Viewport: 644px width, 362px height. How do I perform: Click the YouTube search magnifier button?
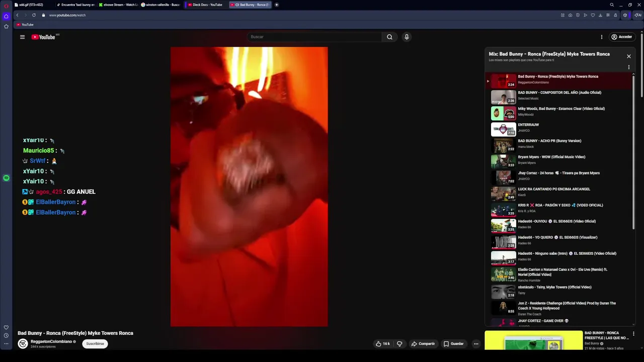(389, 37)
